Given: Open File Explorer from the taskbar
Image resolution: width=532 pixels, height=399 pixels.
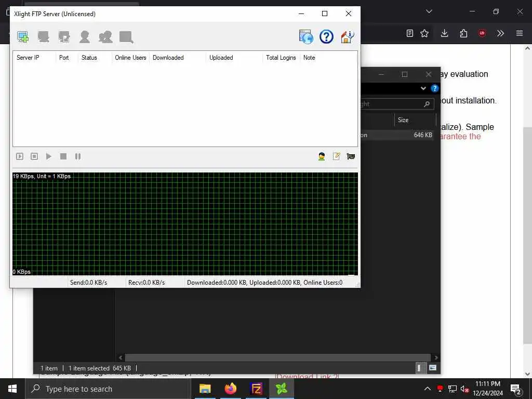Looking at the screenshot, I should click(x=205, y=389).
